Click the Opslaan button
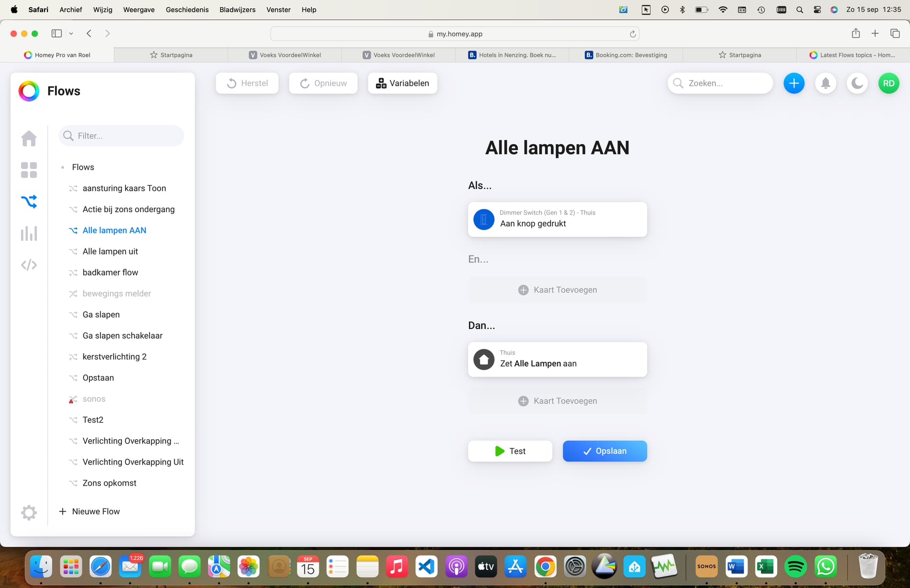This screenshot has width=910, height=588. (x=605, y=451)
